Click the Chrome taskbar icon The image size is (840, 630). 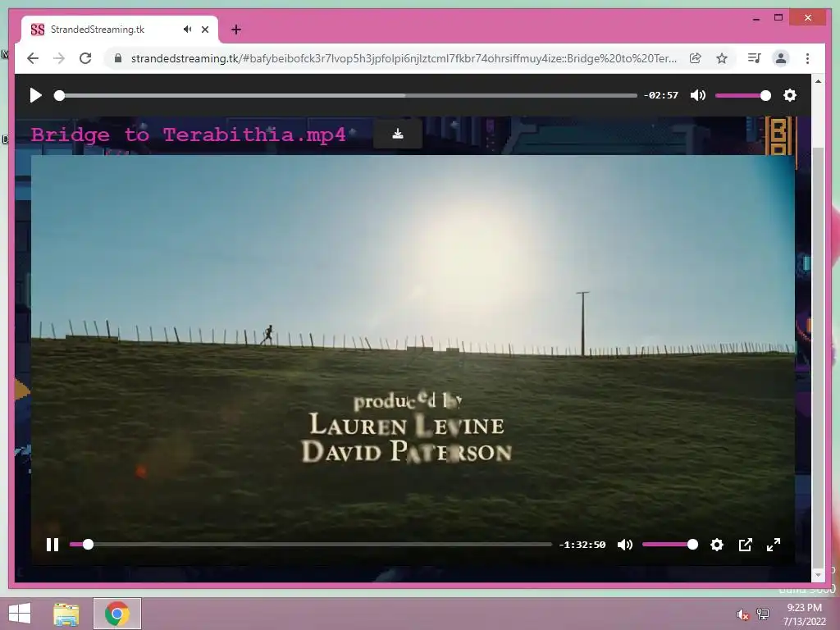(116, 614)
